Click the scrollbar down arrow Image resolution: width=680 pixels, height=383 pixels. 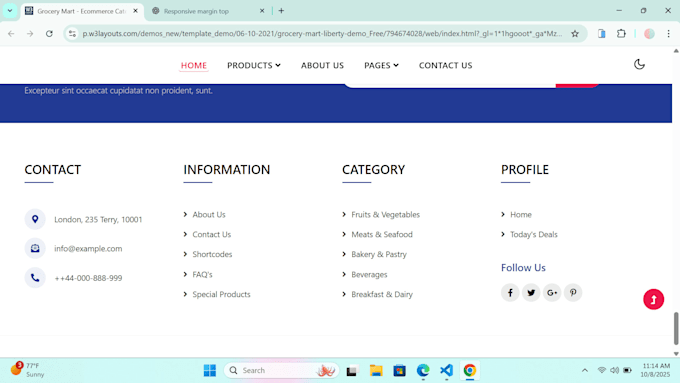tap(676, 354)
